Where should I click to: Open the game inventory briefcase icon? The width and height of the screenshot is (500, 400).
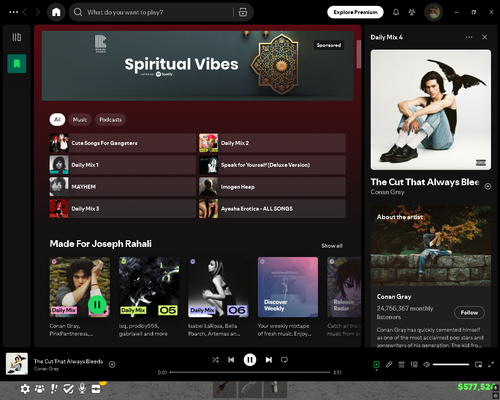96,389
